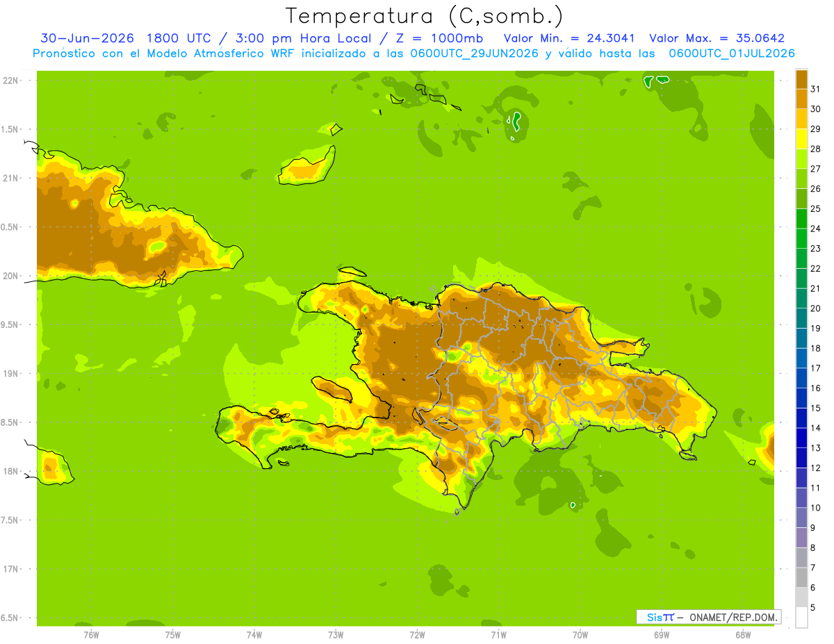This screenshot has height=644, width=834.
Task: Click the "75W" longitude label
Action: 172,635
